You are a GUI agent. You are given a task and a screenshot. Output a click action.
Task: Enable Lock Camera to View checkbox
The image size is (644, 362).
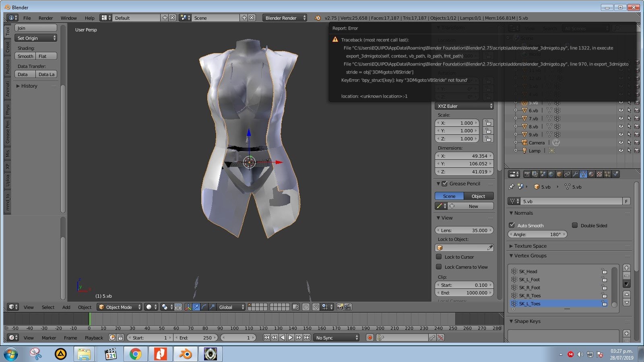pyautogui.click(x=439, y=267)
